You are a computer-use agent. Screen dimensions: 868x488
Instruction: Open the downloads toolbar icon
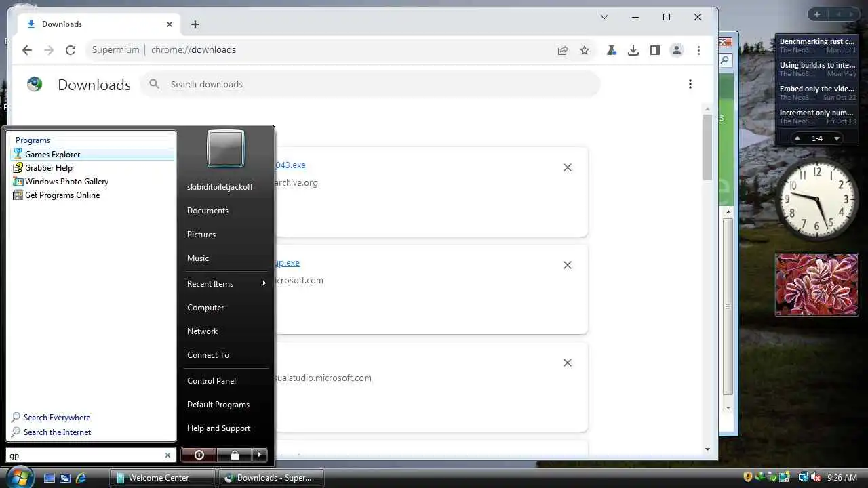(633, 50)
